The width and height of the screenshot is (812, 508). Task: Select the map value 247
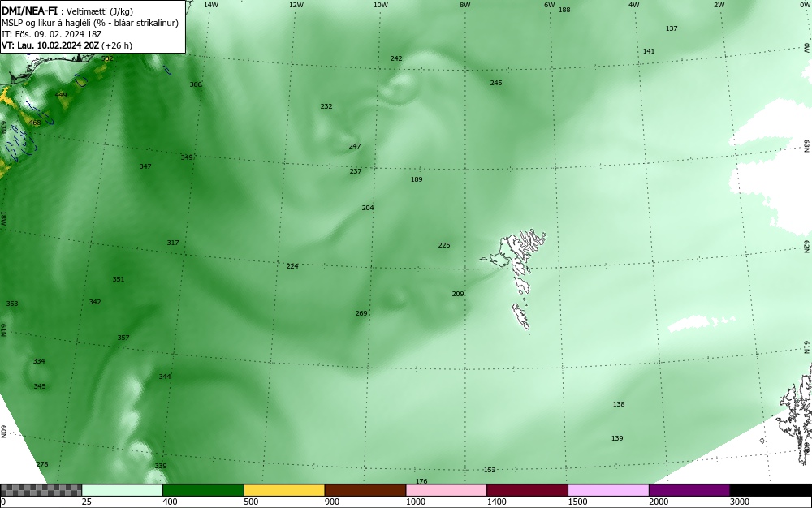coord(355,146)
